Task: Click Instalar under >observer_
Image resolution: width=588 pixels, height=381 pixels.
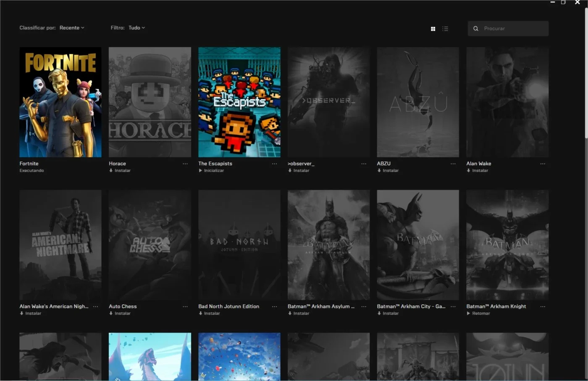Action: (x=299, y=171)
